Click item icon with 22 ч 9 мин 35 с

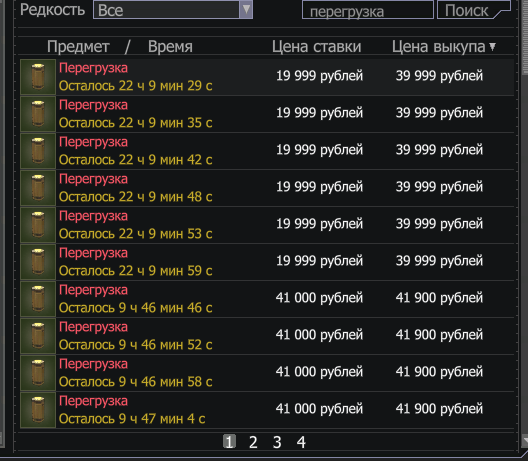[38, 114]
